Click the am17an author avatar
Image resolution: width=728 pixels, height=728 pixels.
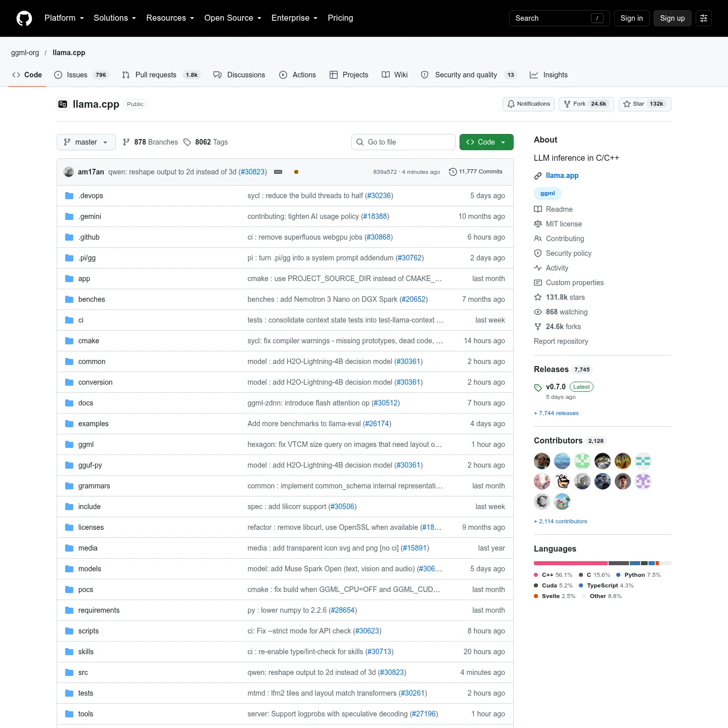[x=69, y=172]
